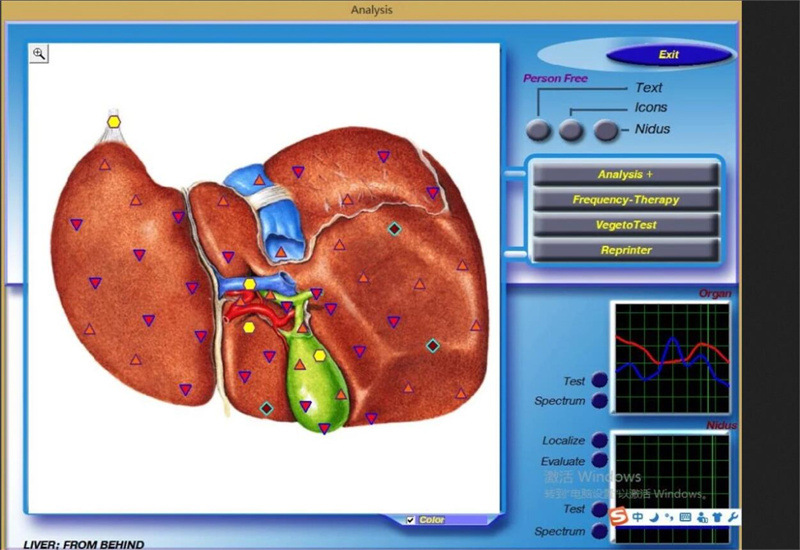Select the VegetoTest option
Screen dimensions: 800x550
pyautogui.click(x=626, y=225)
